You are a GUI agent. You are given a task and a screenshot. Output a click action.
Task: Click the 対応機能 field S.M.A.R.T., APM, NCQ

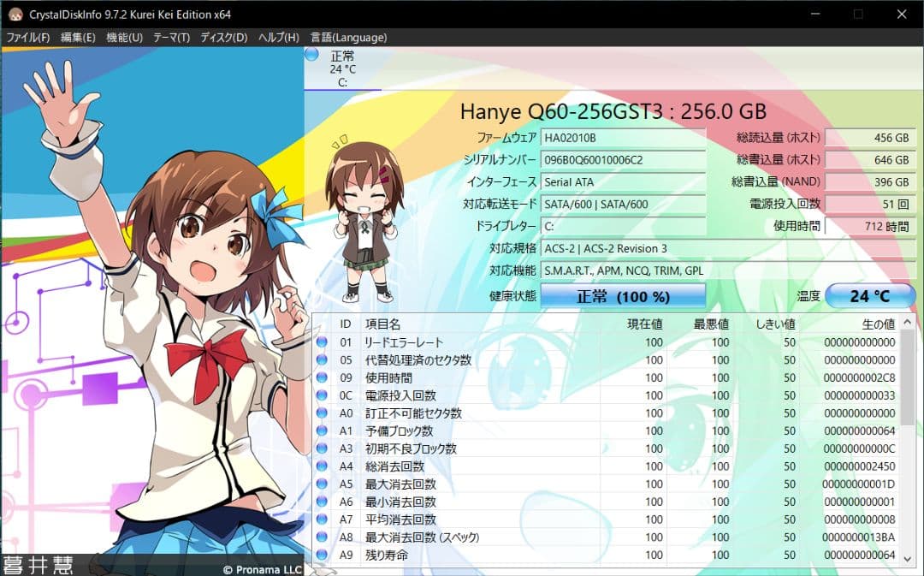728,270
